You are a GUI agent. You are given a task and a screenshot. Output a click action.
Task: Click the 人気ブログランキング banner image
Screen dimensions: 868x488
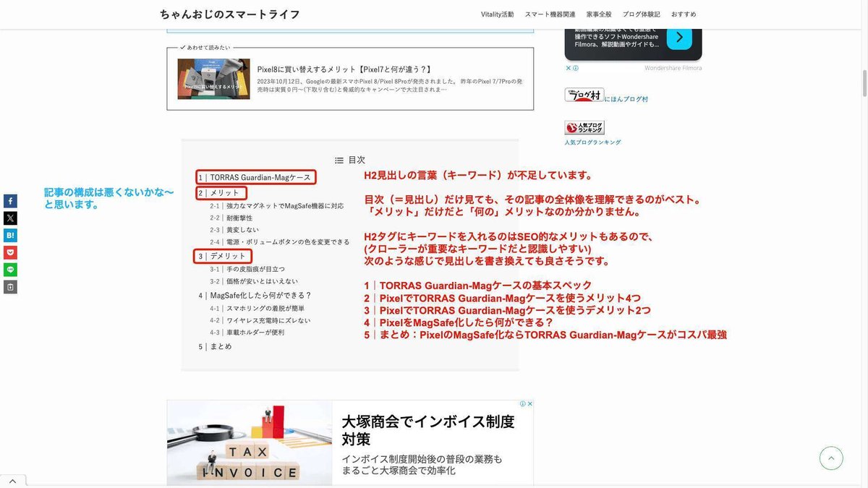[584, 127]
